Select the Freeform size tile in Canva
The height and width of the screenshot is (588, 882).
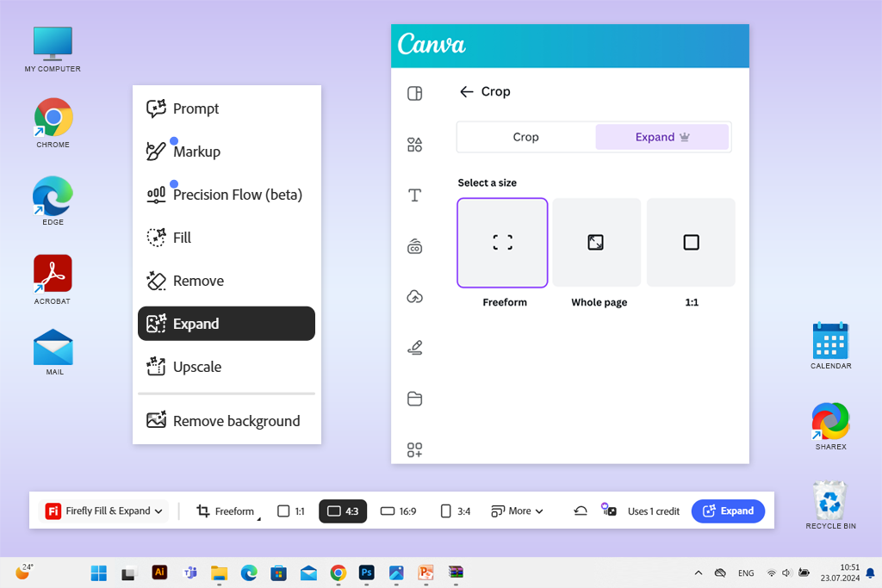(x=502, y=242)
